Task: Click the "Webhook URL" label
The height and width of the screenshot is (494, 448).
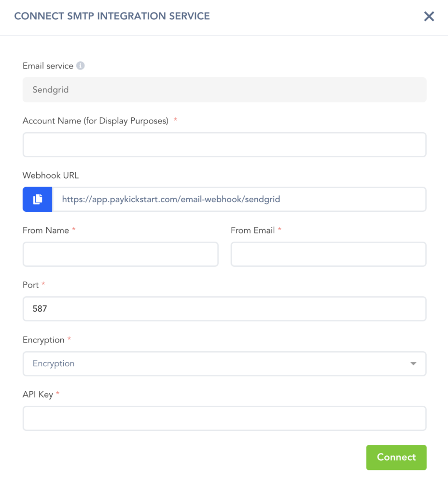Action: pos(51,176)
